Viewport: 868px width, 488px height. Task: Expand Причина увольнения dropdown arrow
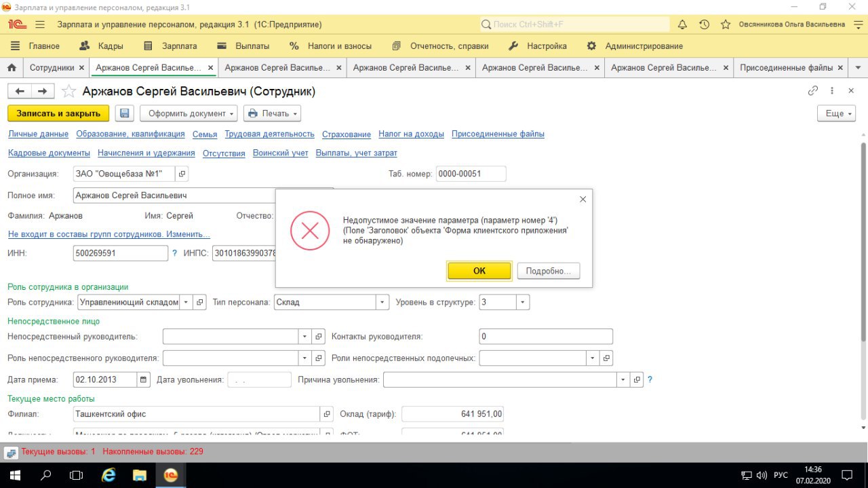tap(623, 379)
